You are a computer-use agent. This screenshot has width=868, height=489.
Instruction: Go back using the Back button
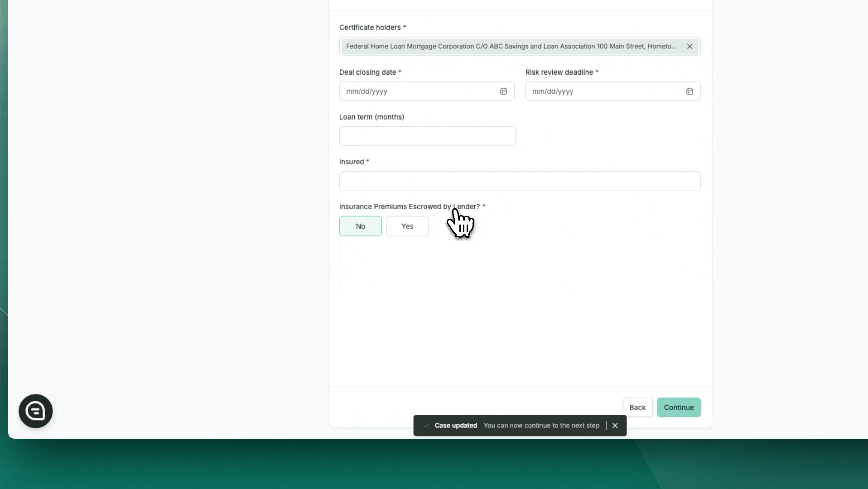click(637, 407)
